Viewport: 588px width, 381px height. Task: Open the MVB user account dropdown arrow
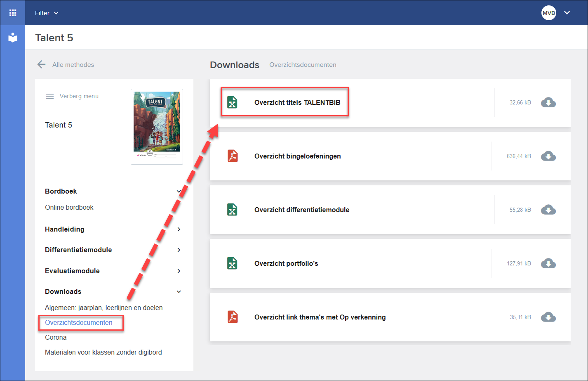pyautogui.click(x=567, y=13)
